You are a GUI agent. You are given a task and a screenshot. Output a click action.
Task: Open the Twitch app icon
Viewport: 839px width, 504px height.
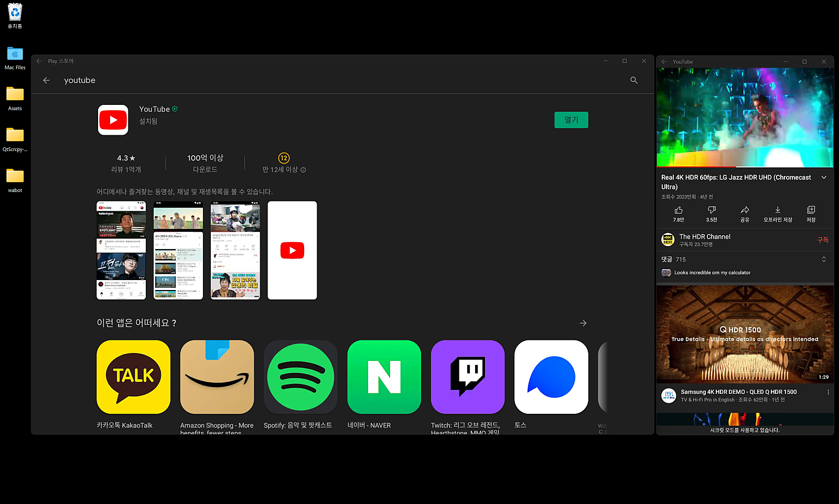pos(468,377)
